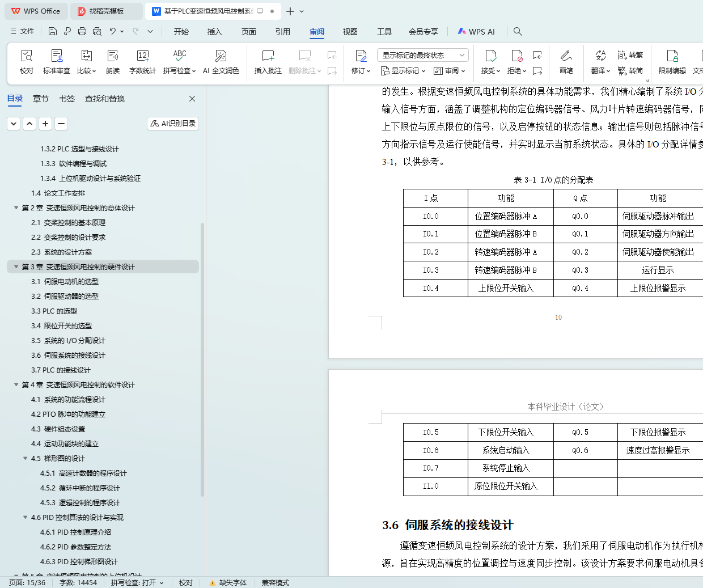Open the 会员专享 tab
The height and width of the screenshot is (588, 703).
[424, 32]
